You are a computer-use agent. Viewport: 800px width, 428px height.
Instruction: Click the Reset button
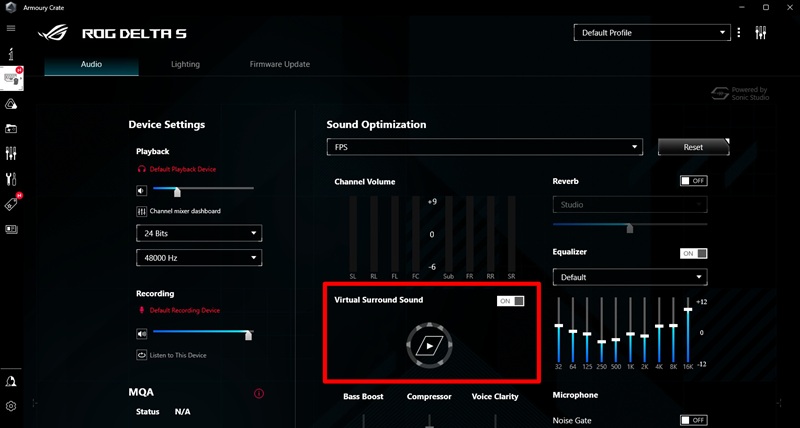[x=693, y=147]
